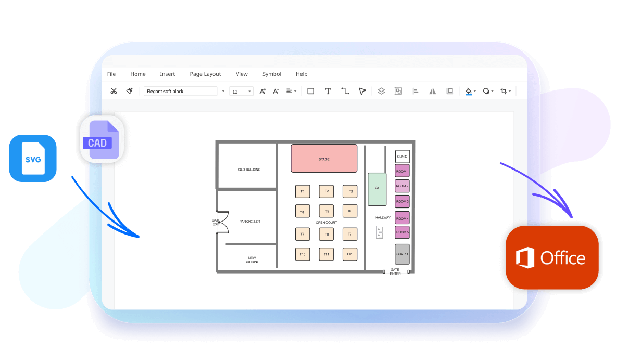This screenshot has height=364, width=629.
Task: Click the CAD file icon
Action: (102, 139)
